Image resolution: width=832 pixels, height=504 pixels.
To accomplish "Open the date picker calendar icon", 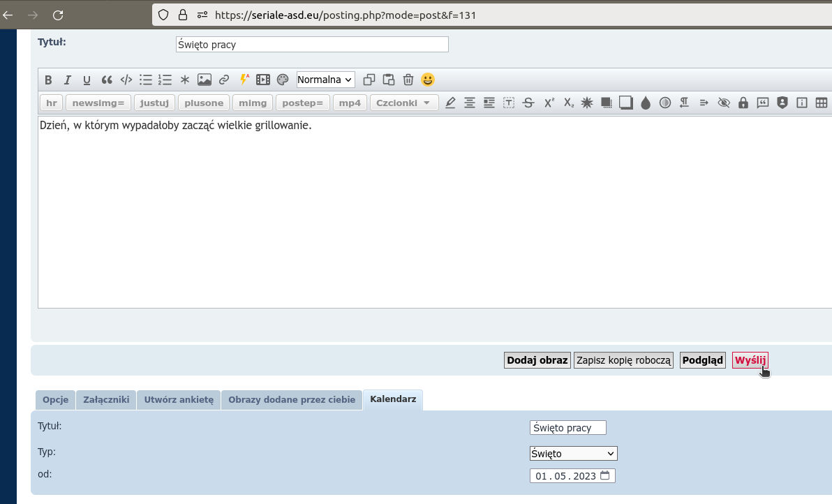I will click(x=605, y=475).
